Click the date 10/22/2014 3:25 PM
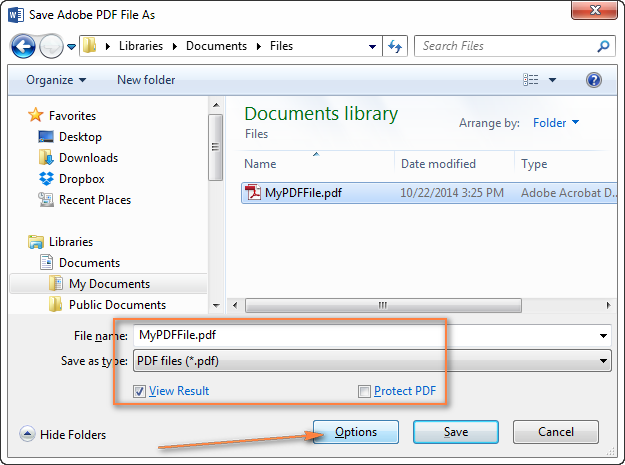 point(452,193)
